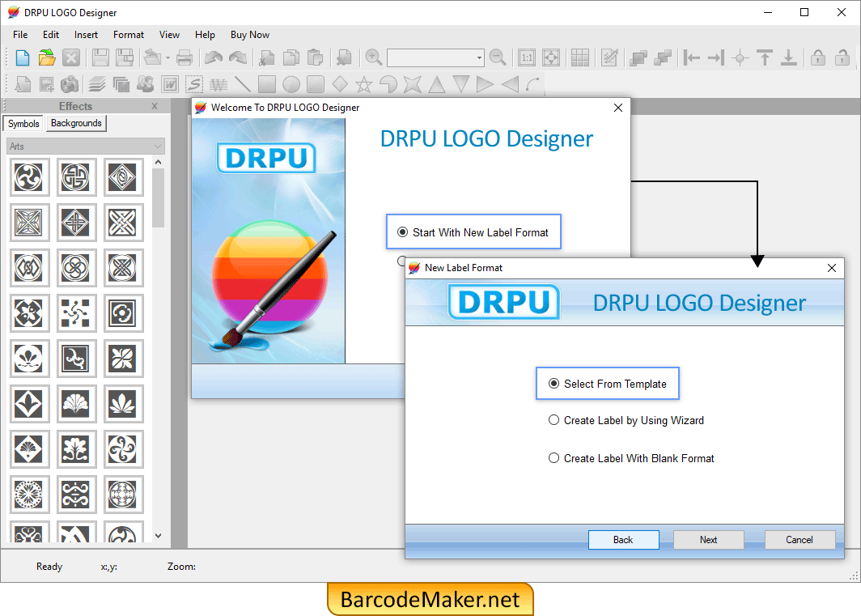Open the Format menu

[x=129, y=35]
